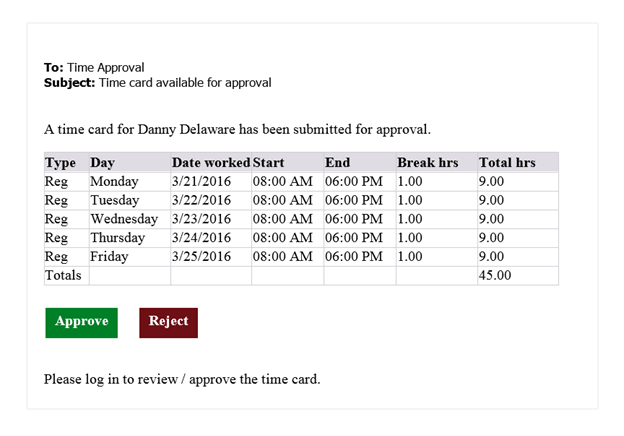Select the Friday day cell

pos(130,257)
